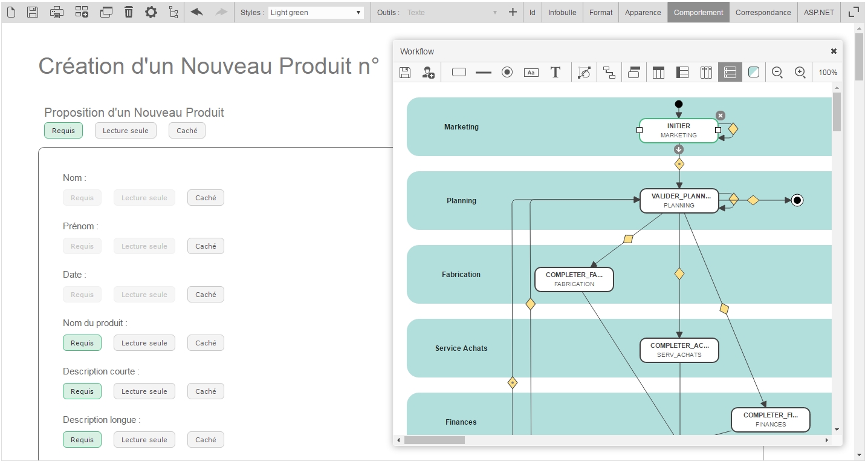Image resolution: width=868 pixels, height=464 pixels.
Task: Zoom in the workflow diagram
Action: 800,73
